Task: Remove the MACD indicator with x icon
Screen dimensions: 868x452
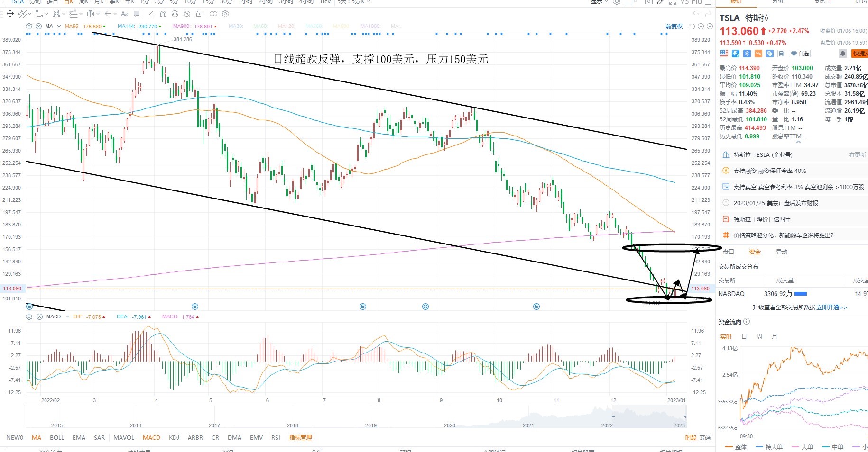Action: click(x=39, y=316)
